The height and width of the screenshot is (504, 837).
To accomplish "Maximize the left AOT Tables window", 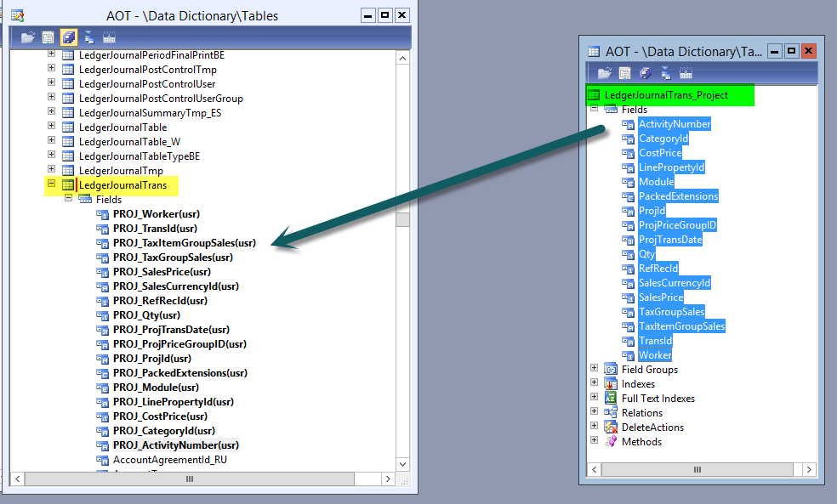I will tap(384, 15).
